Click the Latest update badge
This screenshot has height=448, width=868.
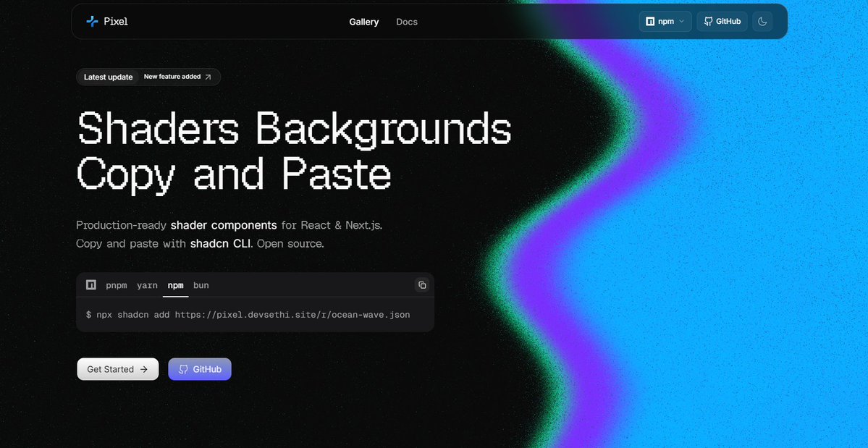[x=108, y=77]
